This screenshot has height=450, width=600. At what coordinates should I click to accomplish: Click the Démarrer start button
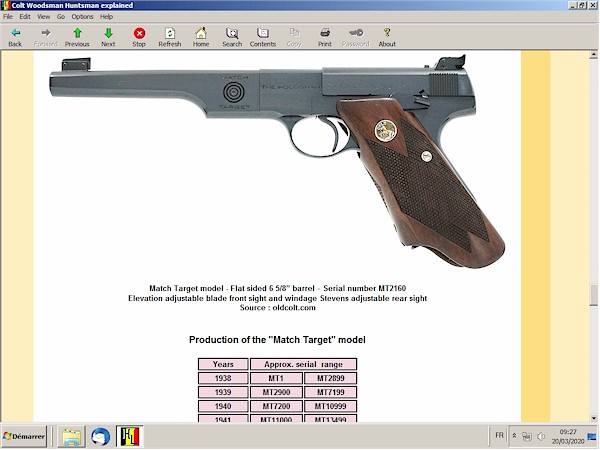pos(24,437)
